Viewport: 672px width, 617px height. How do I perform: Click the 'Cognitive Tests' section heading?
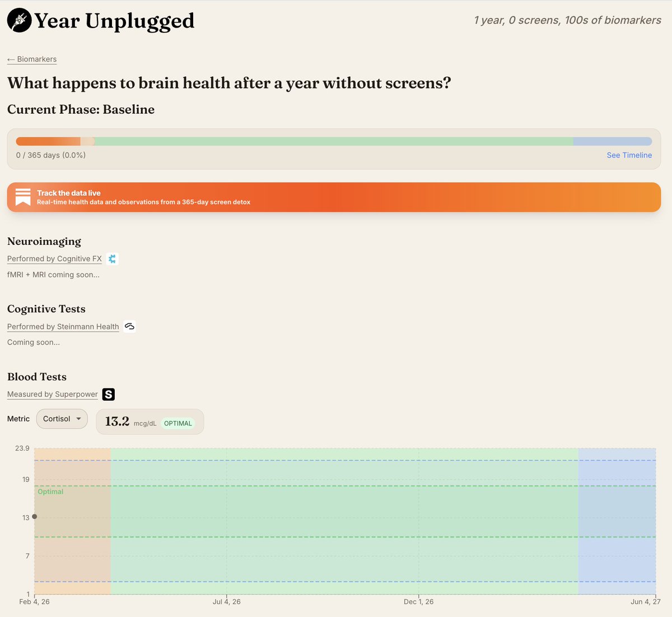pyautogui.click(x=46, y=309)
